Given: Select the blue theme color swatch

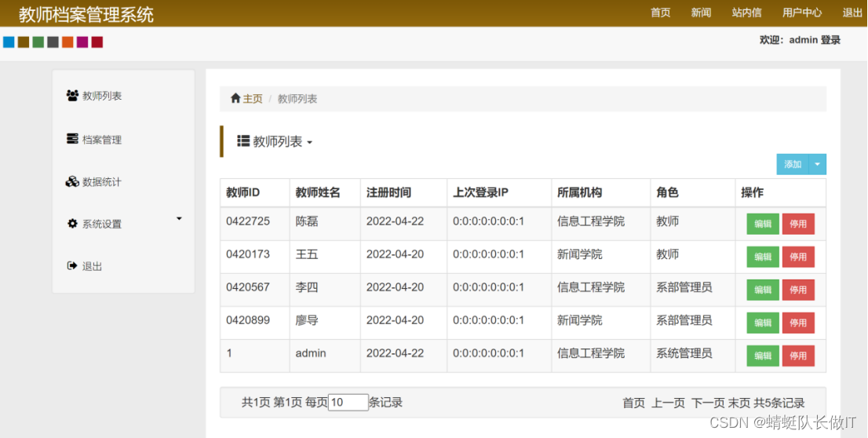Looking at the screenshot, I should coord(9,42).
